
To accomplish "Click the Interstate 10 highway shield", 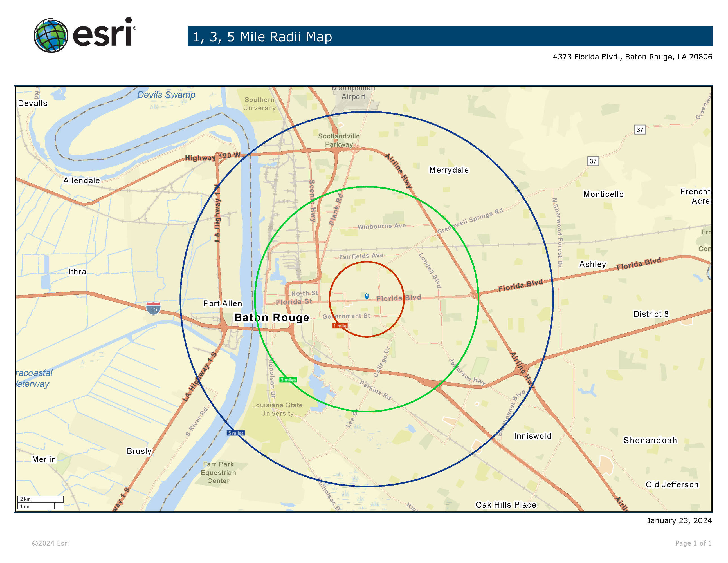I will point(153,308).
